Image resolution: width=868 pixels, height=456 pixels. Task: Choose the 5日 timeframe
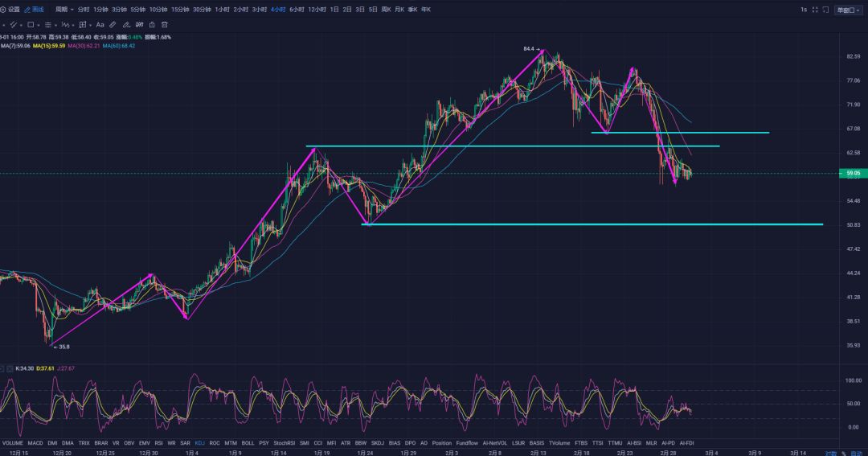point(373,10)
